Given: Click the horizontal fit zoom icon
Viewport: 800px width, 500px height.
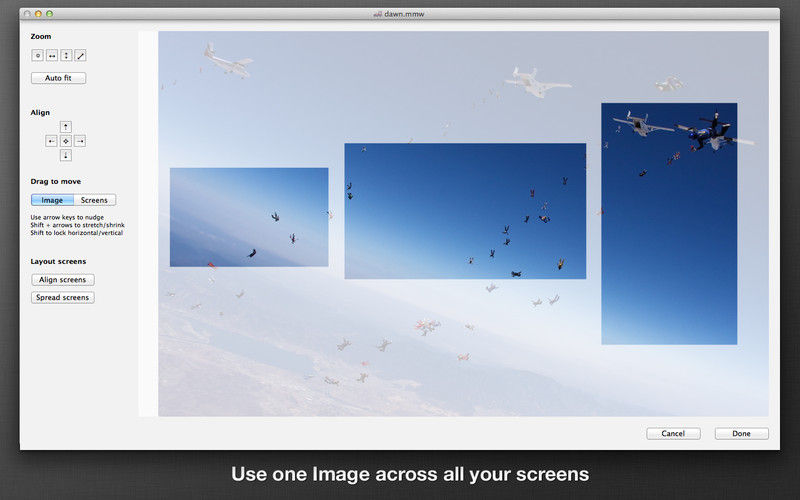Looking at the screenshot, I should tap(52, 56).
